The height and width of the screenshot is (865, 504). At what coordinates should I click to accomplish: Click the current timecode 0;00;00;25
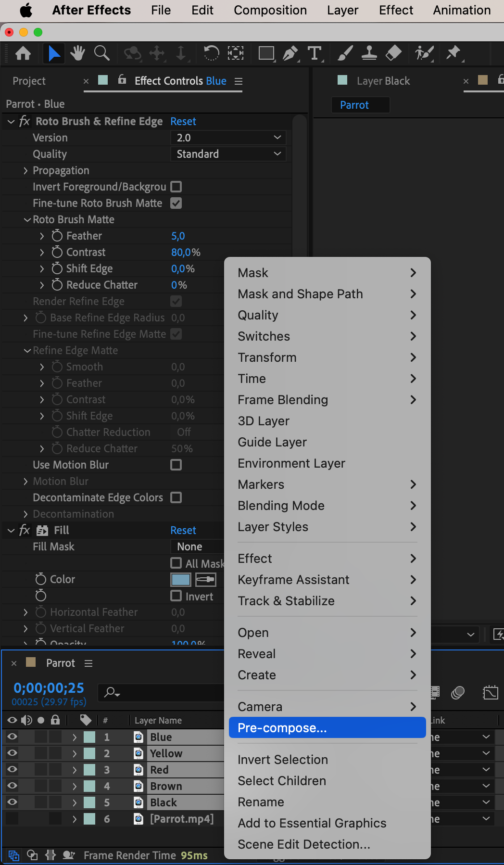49,688
